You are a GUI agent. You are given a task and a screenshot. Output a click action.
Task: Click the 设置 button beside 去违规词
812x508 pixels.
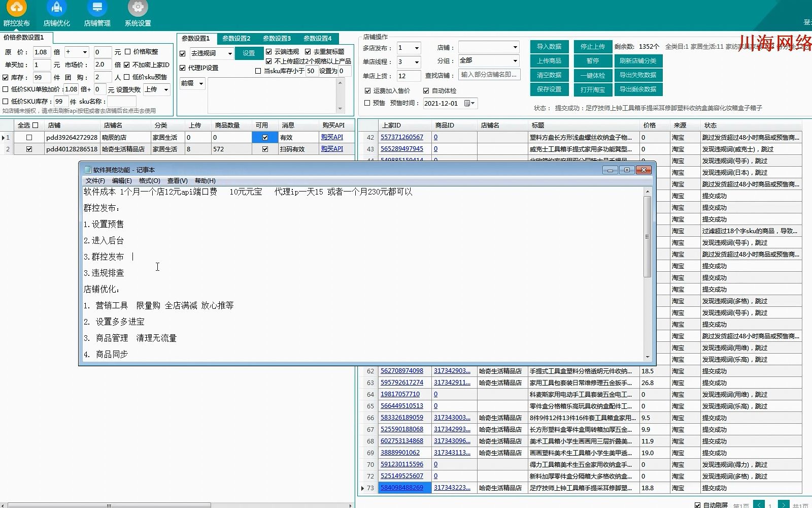pos(249,53)
